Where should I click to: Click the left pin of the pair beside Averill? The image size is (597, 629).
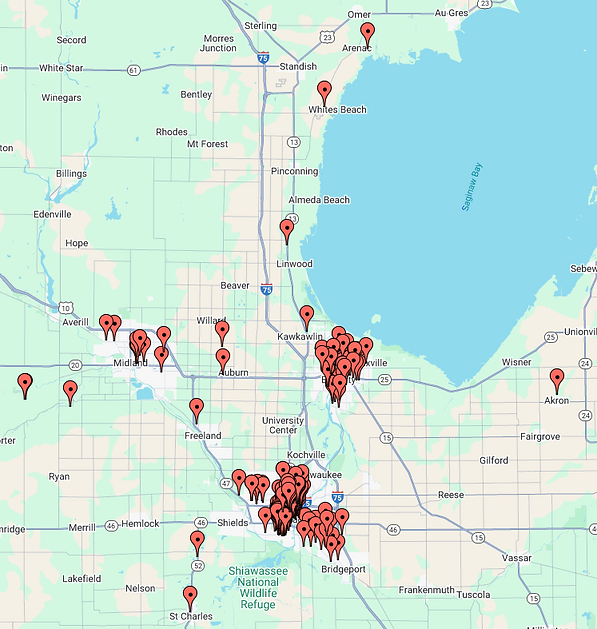106,326
